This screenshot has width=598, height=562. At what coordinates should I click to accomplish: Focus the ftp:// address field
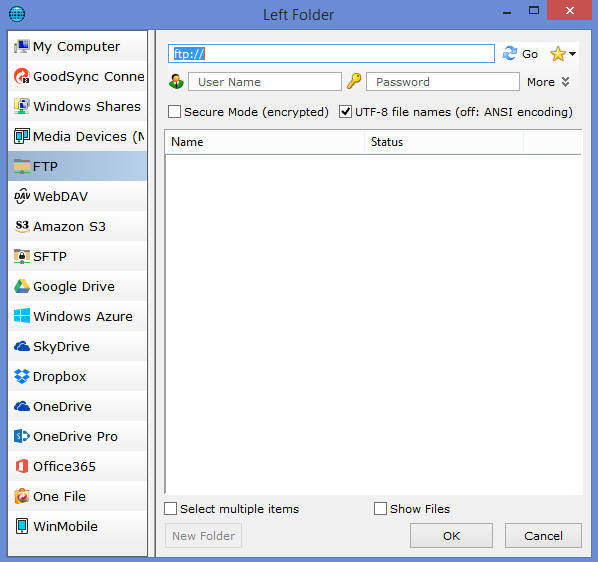331,54
